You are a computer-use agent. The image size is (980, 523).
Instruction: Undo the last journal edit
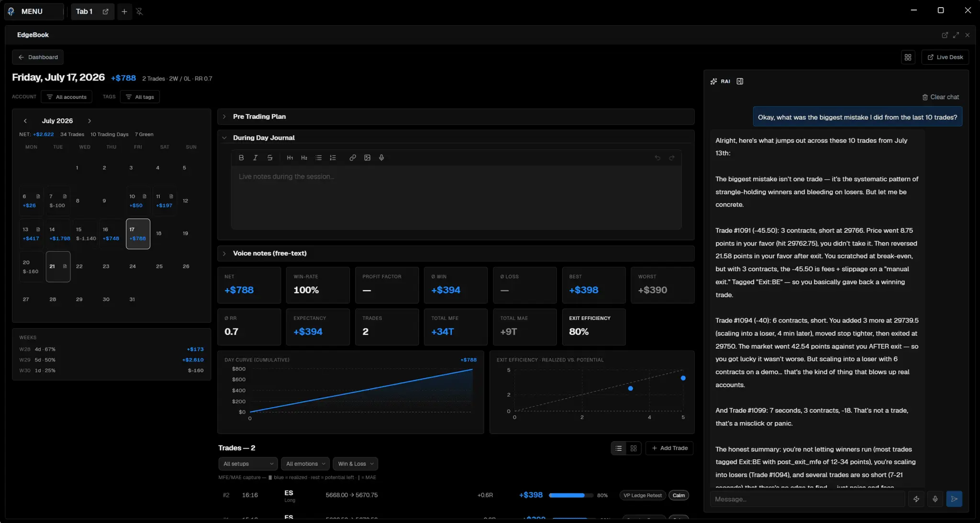point(657,158)
